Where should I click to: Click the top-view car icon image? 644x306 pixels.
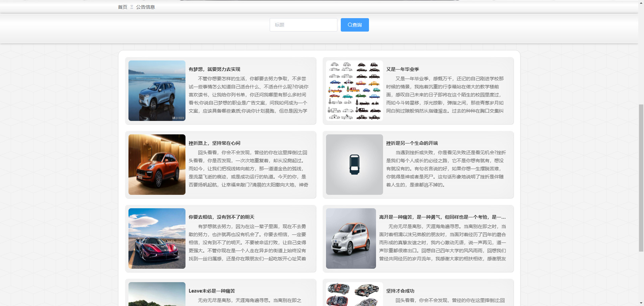pos(354,165)
